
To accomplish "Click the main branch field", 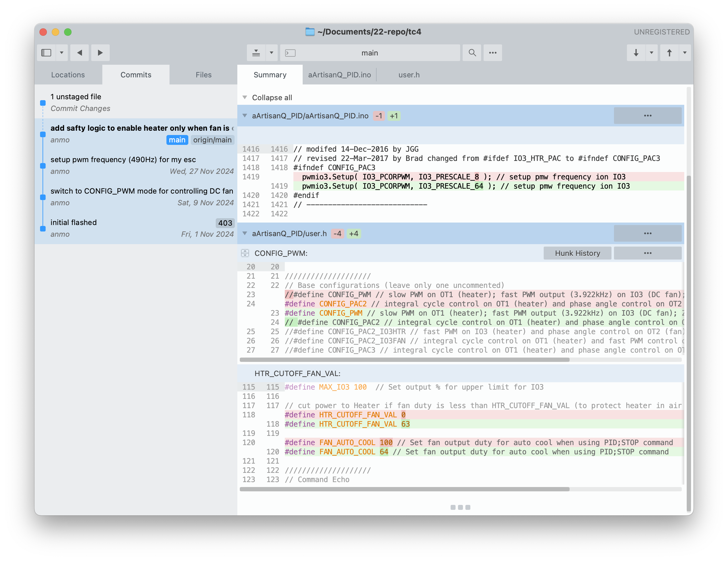I will (370, 53).
